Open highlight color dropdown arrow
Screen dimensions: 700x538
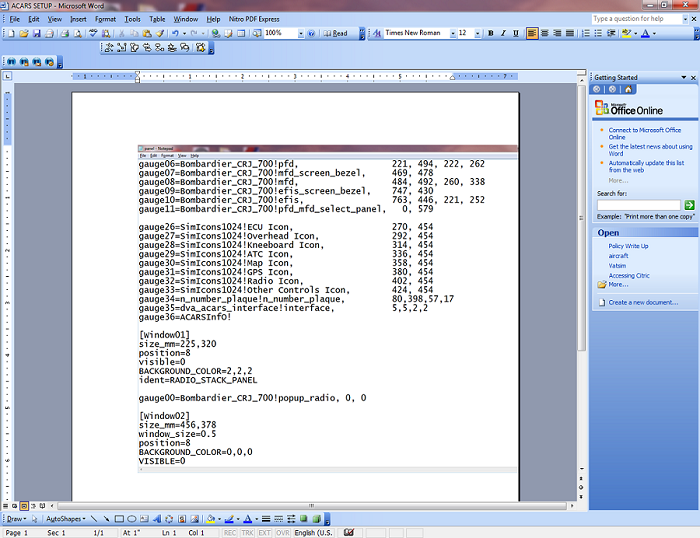click(635, 33)
